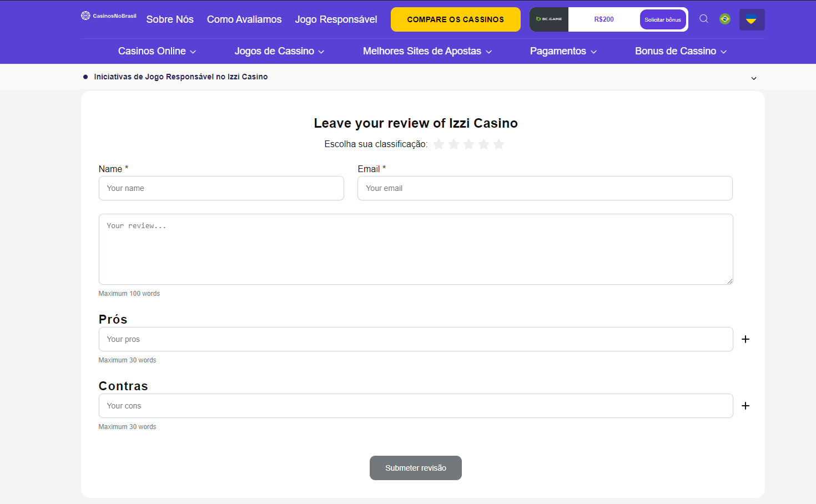Expand the Jogos de Cassino menu

coord(279,51)
